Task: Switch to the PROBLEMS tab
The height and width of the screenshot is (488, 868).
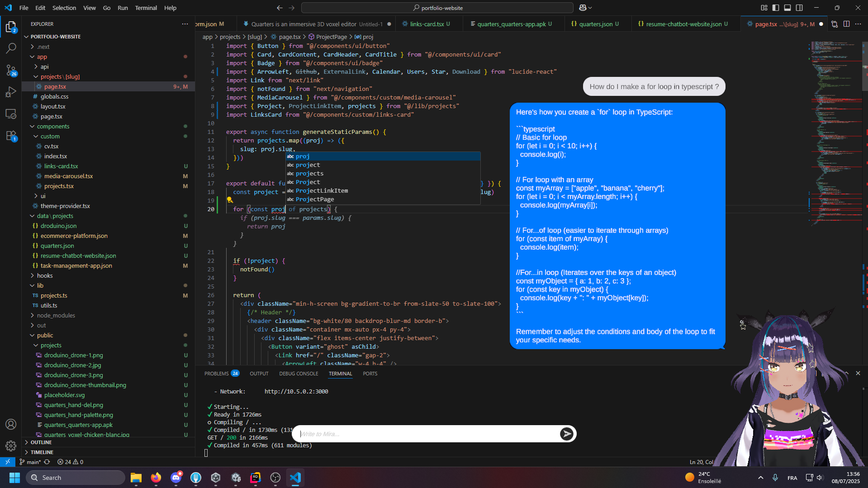Action: pos(217,373)
